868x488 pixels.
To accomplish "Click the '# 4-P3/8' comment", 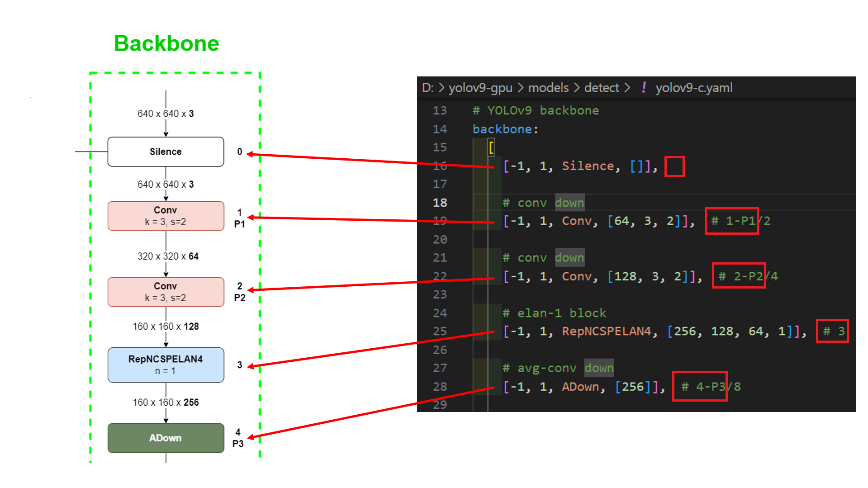I will (711, 387).
